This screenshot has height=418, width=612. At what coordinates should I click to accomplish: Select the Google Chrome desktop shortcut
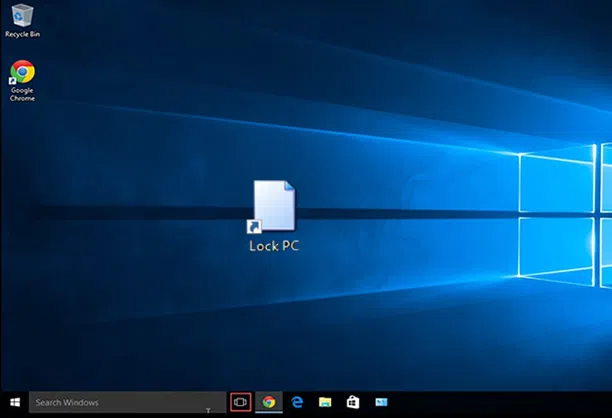pos(22,72)
